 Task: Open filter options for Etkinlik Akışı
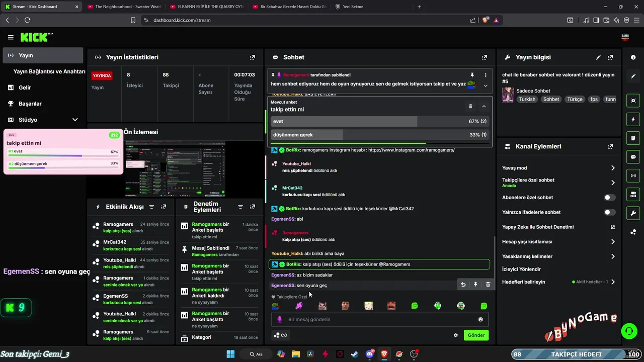[x=151, y=207]
